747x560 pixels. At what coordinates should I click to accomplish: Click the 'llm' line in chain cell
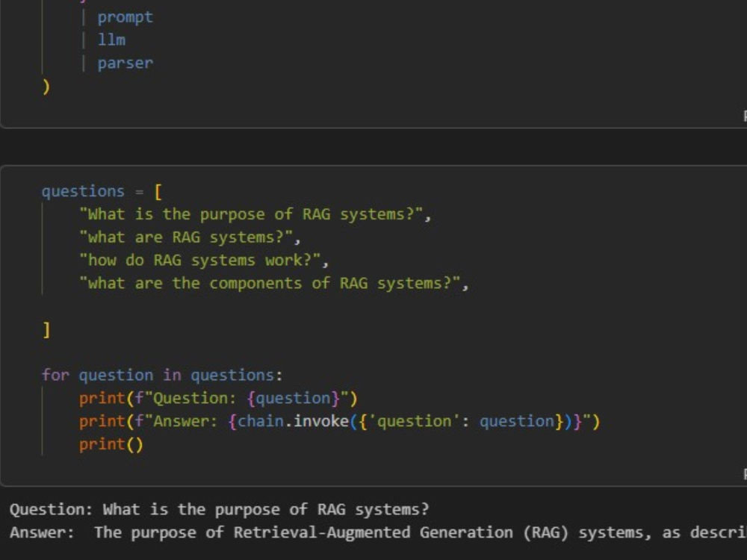point(111,40)
